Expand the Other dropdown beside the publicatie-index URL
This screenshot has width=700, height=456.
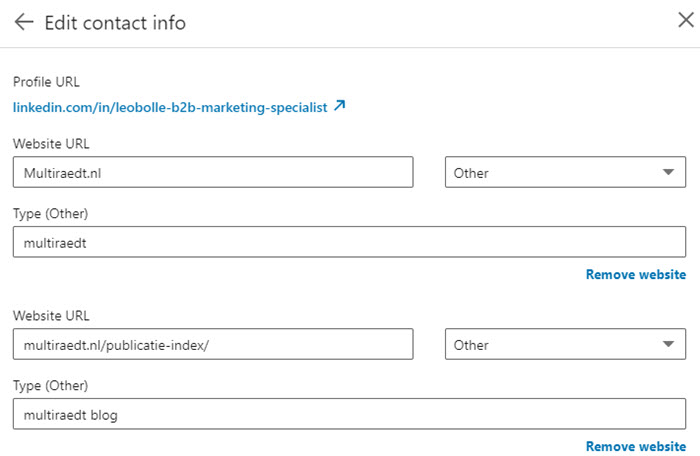[x=565, y=344]
